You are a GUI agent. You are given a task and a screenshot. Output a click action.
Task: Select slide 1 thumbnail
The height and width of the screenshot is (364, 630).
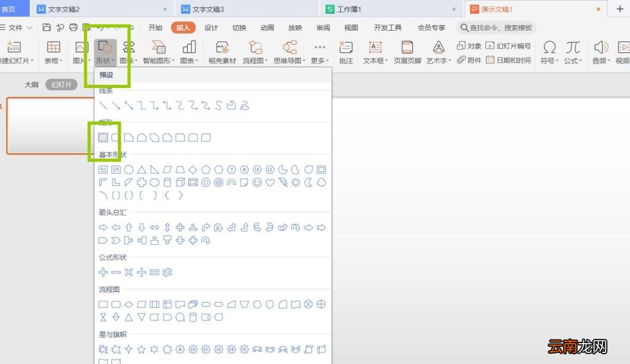pyautogui.click(x=50, y=126)
